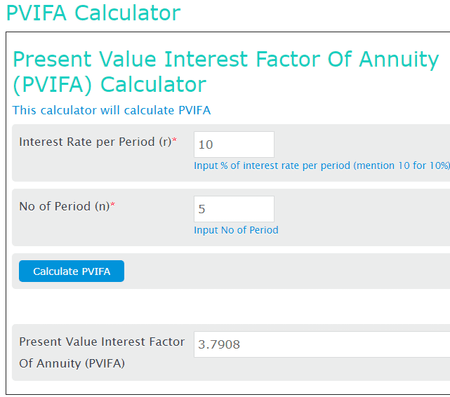The width and height of the screenshot is (450, 397).
Task: Click the value 10 in the rate field
Action: click(206, 145)
